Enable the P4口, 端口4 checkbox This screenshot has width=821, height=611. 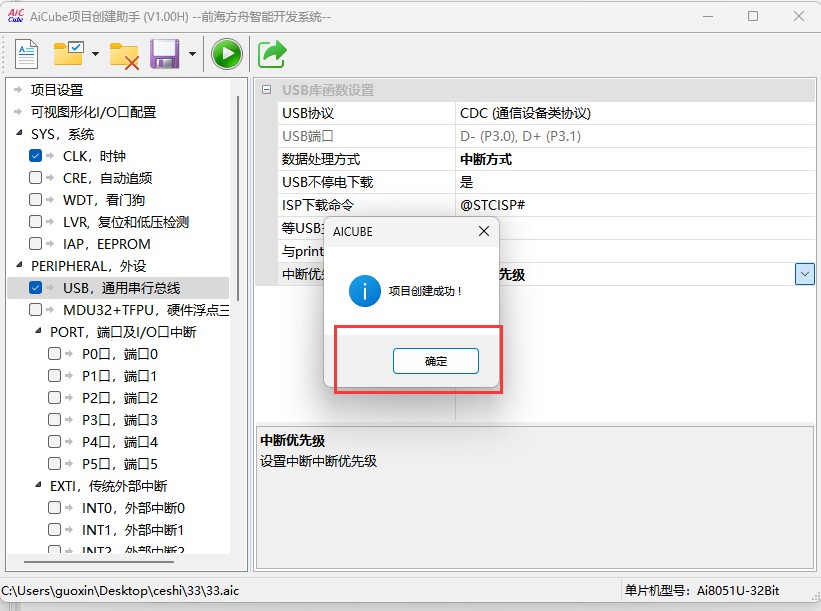tap(54, 441)
